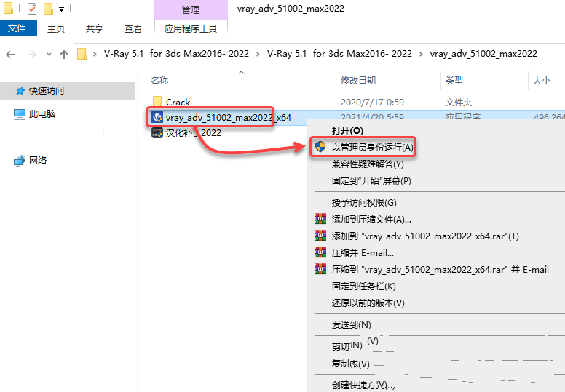
Task: Sort by the 名称 column header
Action: 159,80
